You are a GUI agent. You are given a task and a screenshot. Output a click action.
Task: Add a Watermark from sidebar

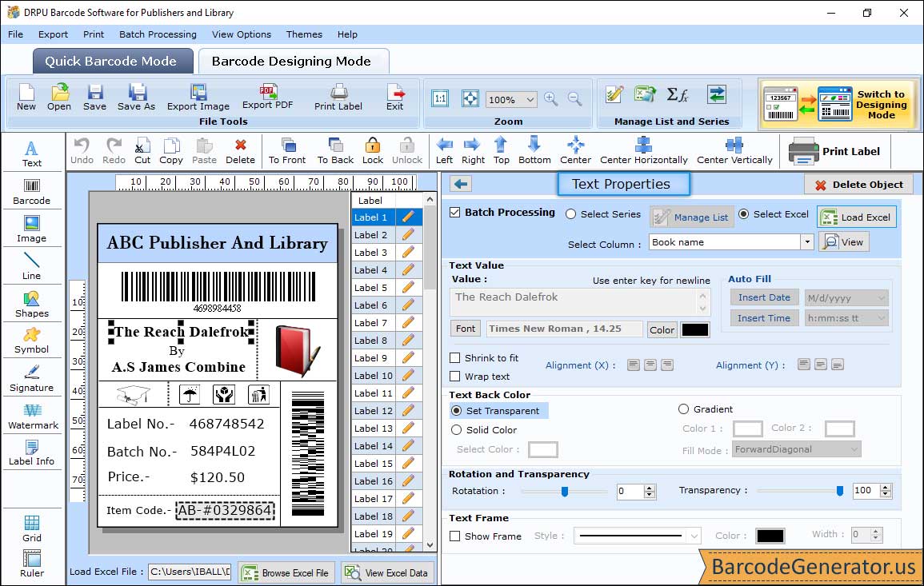(32, 417)
